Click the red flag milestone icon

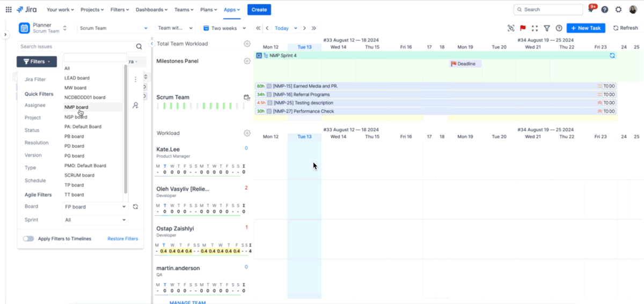pos(523,28)
